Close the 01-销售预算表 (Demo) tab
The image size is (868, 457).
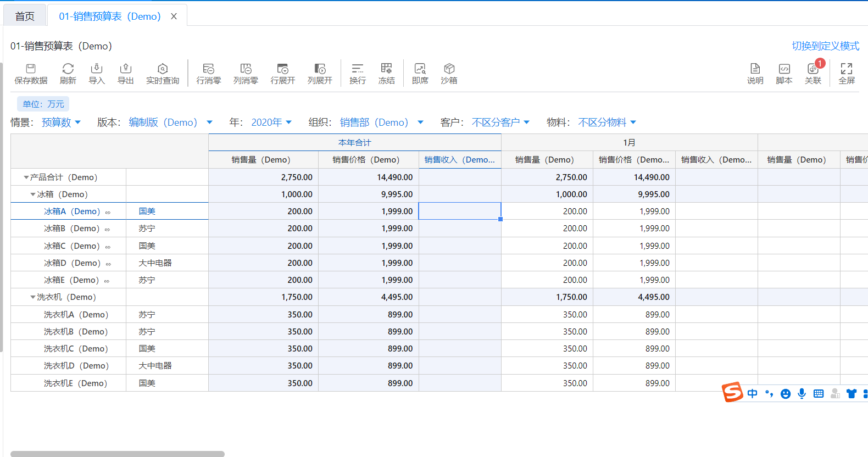(x=174, y=16)
